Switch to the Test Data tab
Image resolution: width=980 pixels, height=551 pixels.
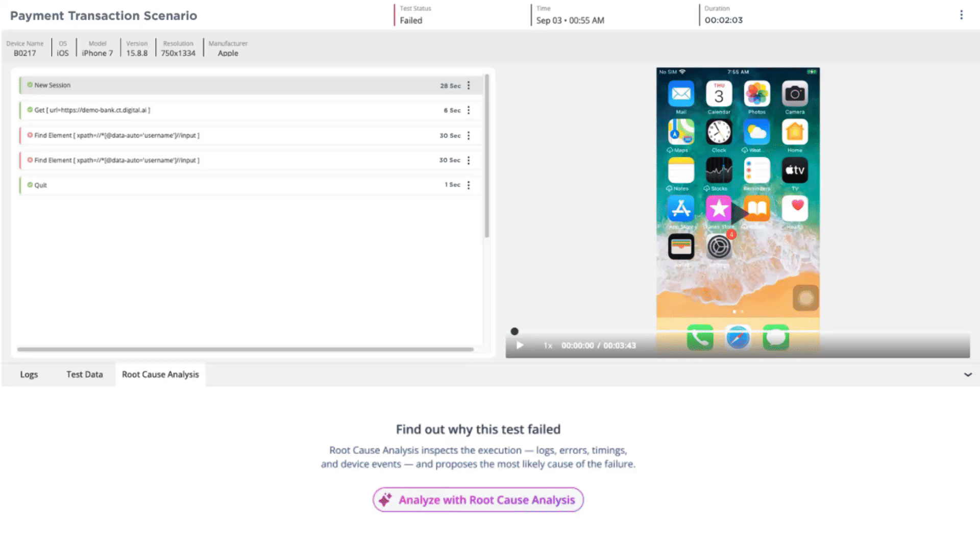click(85, 374)
